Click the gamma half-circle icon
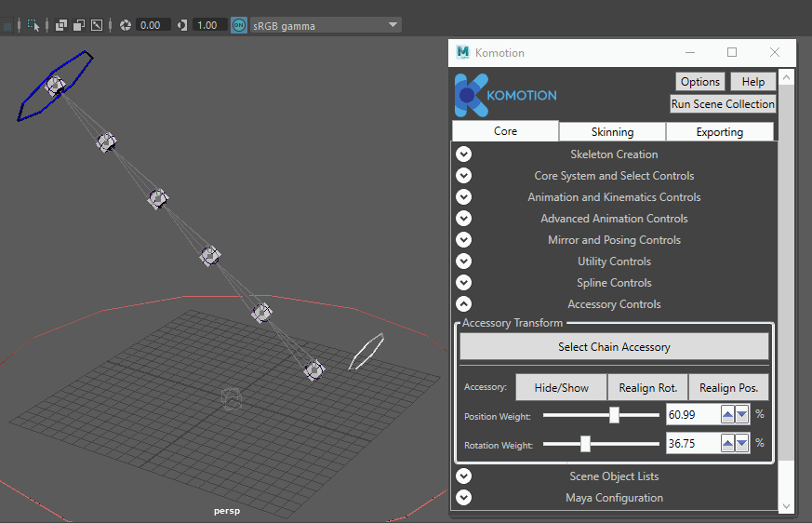The image size is (812, 523). (181, 25)
